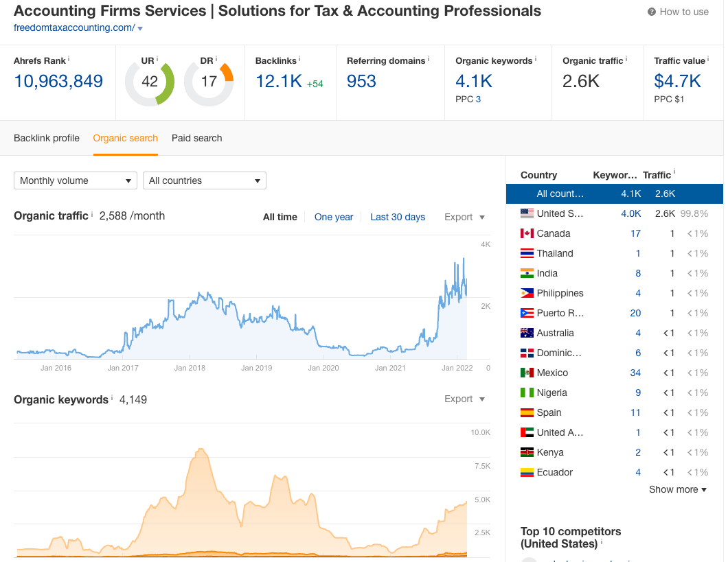Open the Monthly volume dropdown
The image size is (728, 562).
[76, 180]
